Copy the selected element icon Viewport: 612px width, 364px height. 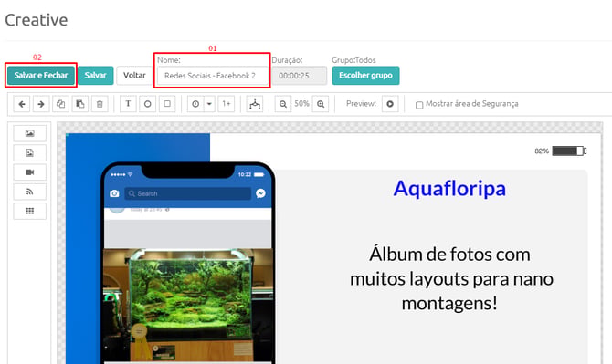click(60, 104)
